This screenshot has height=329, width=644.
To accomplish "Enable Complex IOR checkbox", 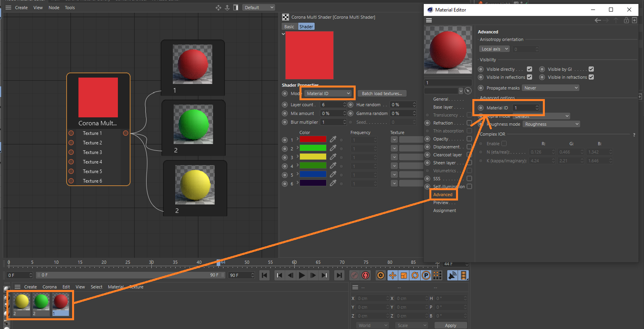I will (504, 144).
